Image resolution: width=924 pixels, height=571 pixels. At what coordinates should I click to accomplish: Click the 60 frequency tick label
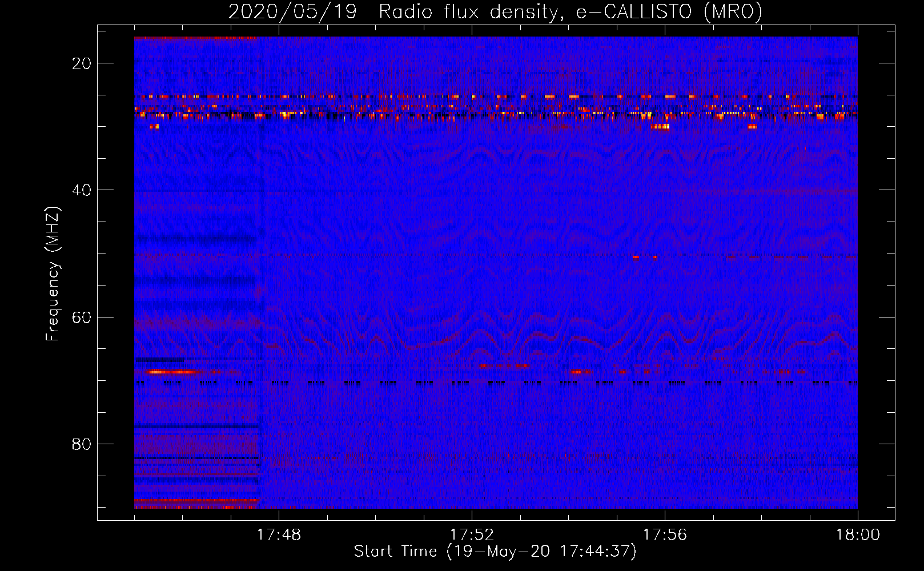[82, 317]
